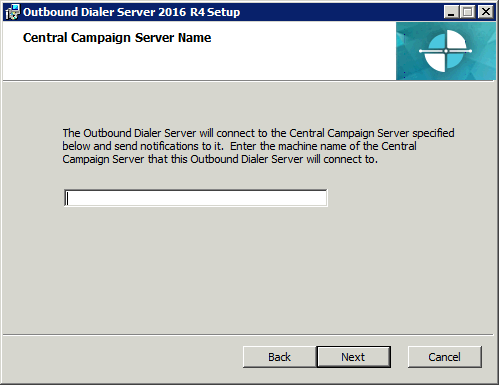The height and width of the screenshot is (385, 499).
Task: Click the empty gray area below the input field
Action: click(x=248, y=267)
